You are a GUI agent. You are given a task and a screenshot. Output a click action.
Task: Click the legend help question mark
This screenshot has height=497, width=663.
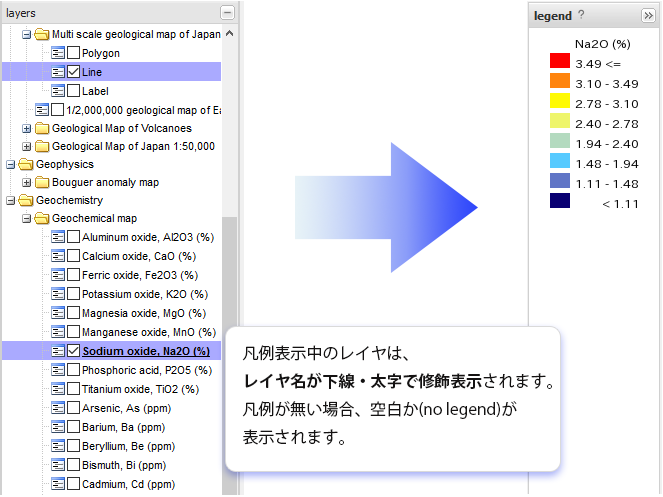[x=581, y=15]
